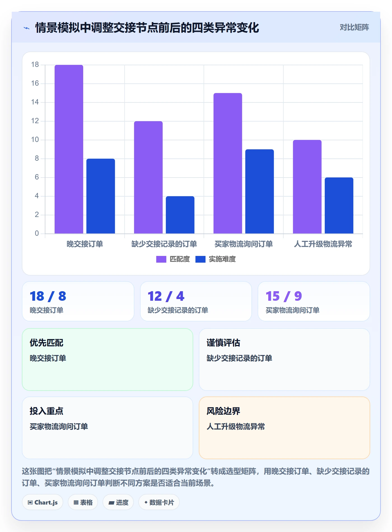Click the diamond icon in 数据卡片 chip
Screen dimensions: 392x532
[x=146, y=502]
